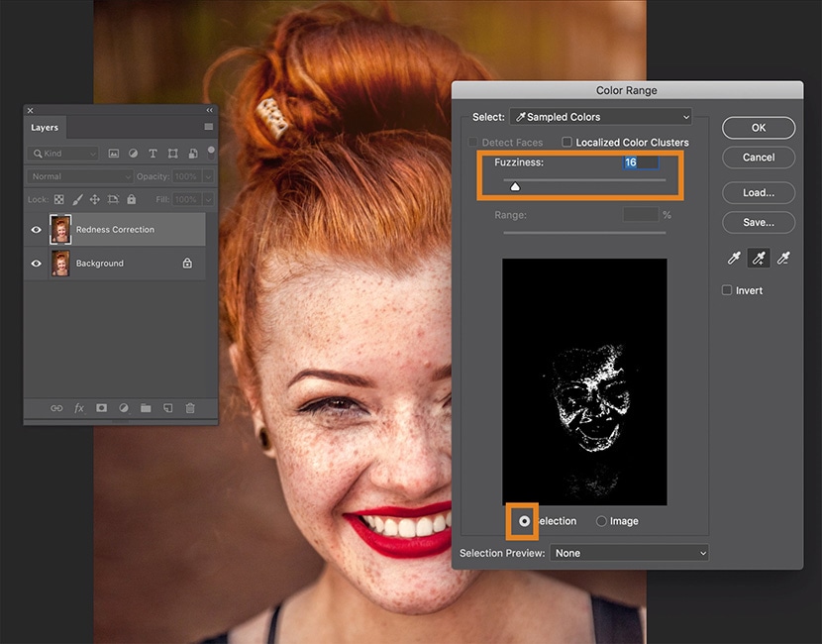Click the Layers tab
Screen dimensions: 822x644
pos(45,128)
